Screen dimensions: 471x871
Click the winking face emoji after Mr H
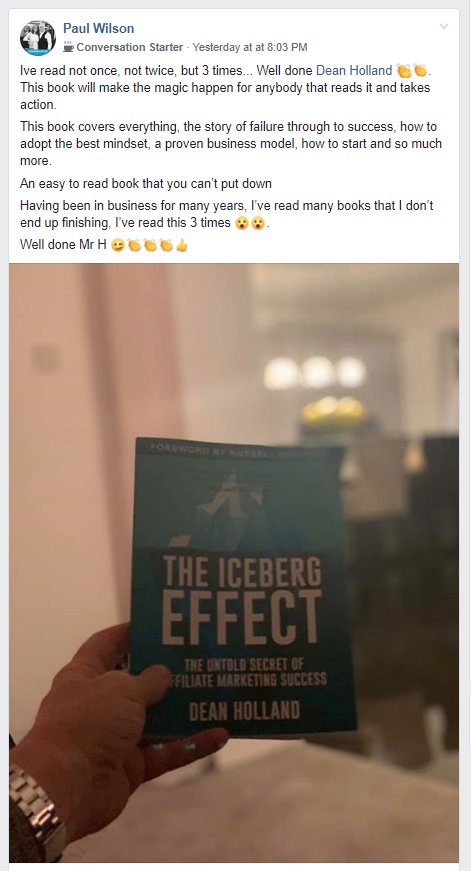click(x=118, y=245)
